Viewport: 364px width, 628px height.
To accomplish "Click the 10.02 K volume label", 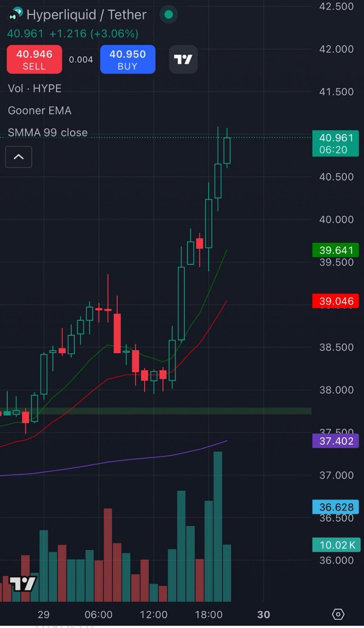I will point(336,545).
